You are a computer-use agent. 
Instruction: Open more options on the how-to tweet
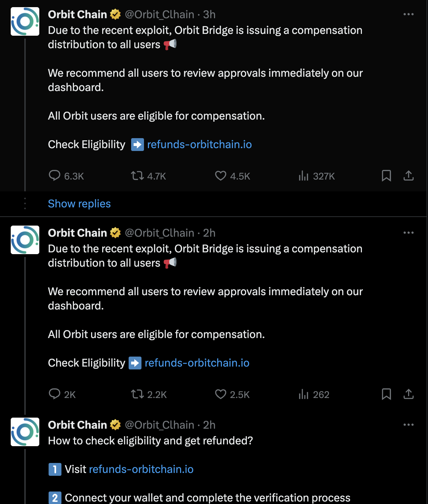(x=408, y=425)
